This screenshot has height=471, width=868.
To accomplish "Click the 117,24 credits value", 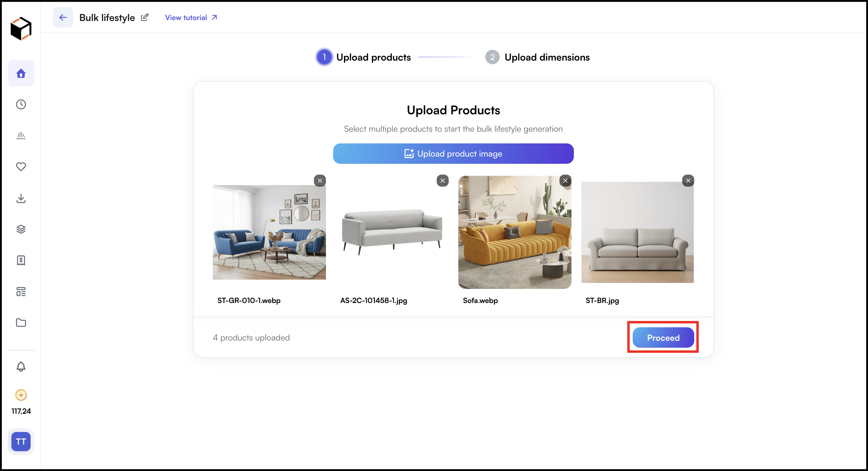I will [21, 411].
